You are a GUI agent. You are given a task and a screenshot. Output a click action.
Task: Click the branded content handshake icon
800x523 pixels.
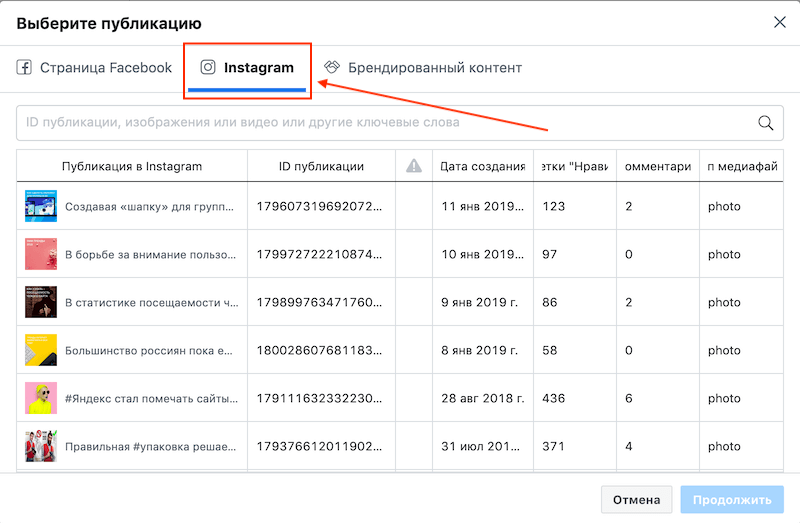332,67
